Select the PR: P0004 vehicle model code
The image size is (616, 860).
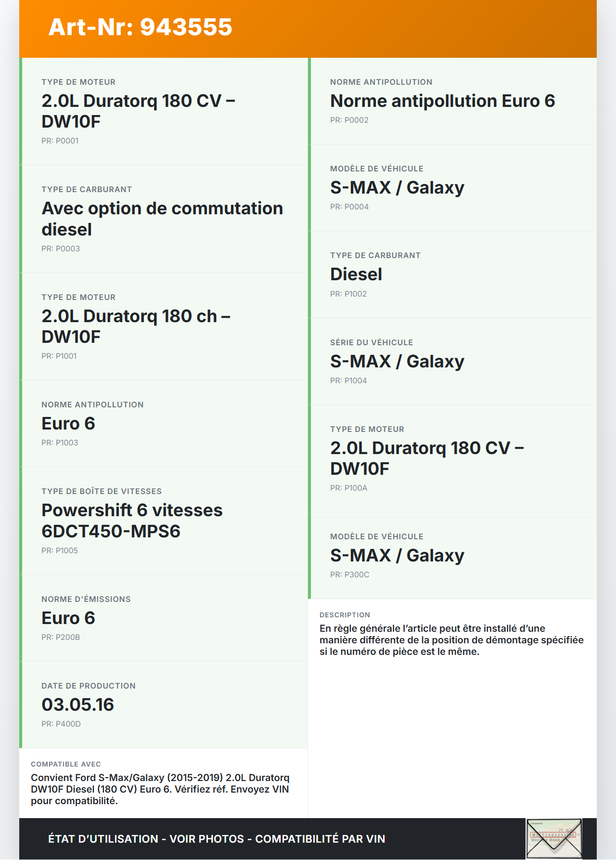pos(349,207)
